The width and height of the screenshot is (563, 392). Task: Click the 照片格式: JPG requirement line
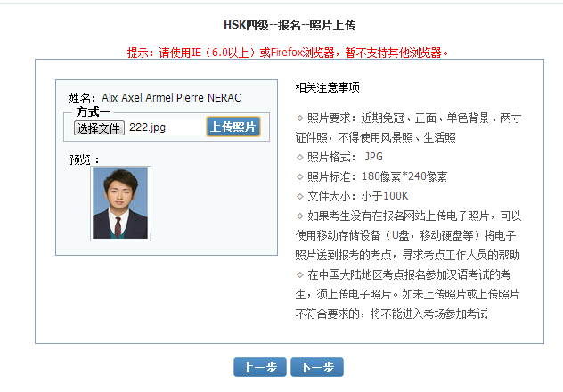(x=339, y=157)
